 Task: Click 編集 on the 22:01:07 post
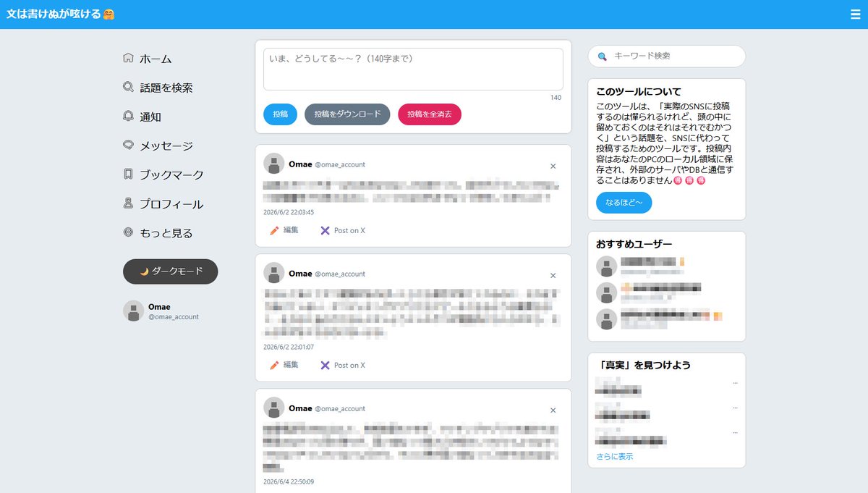click(x=291, y=365)
